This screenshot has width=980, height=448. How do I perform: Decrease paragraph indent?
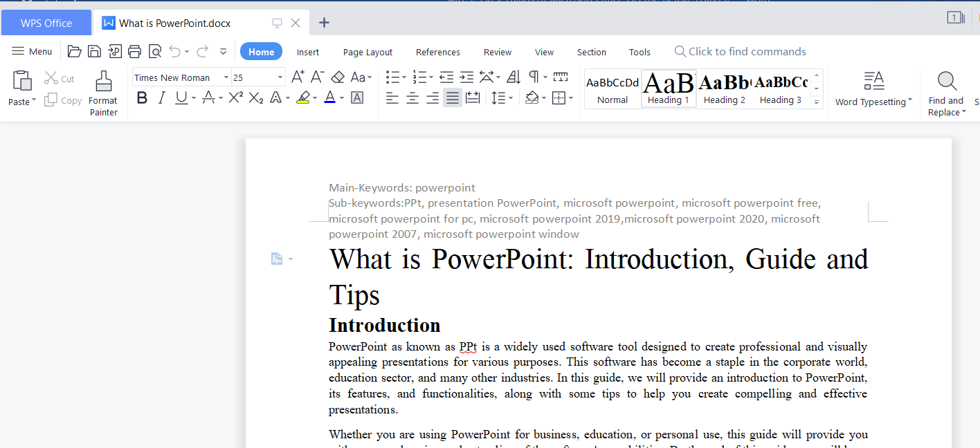point(446,77)
